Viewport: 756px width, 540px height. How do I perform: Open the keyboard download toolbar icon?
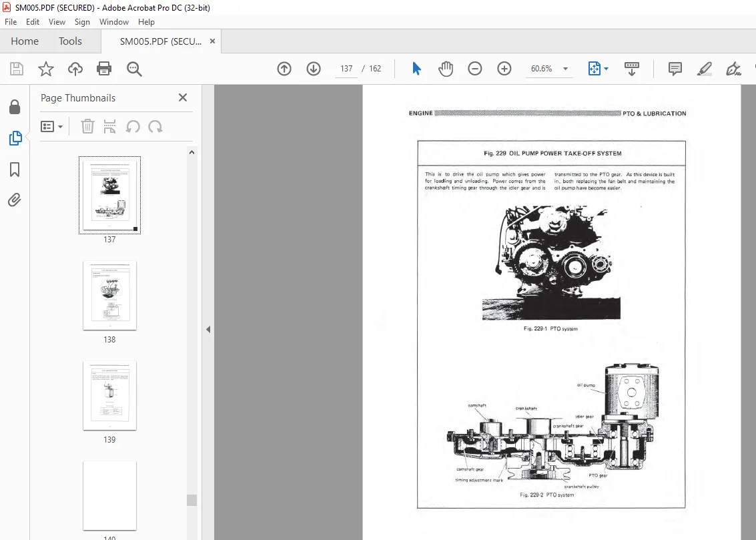click(x=632, y=69)
